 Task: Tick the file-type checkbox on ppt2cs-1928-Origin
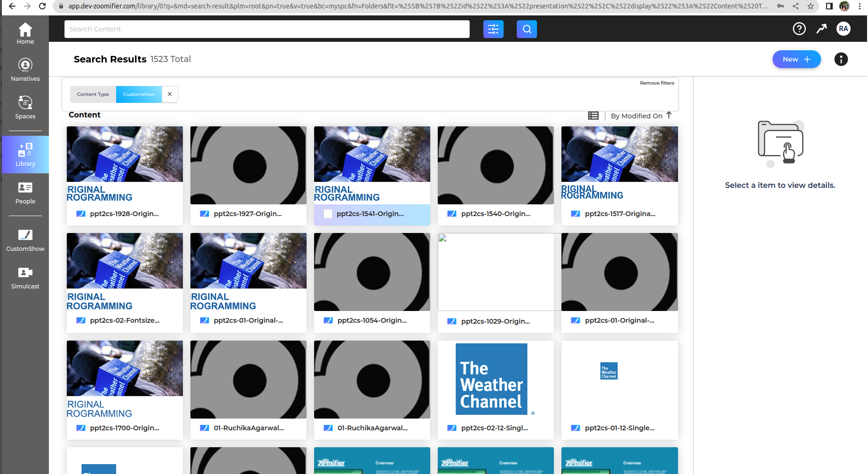coord(81,214)
